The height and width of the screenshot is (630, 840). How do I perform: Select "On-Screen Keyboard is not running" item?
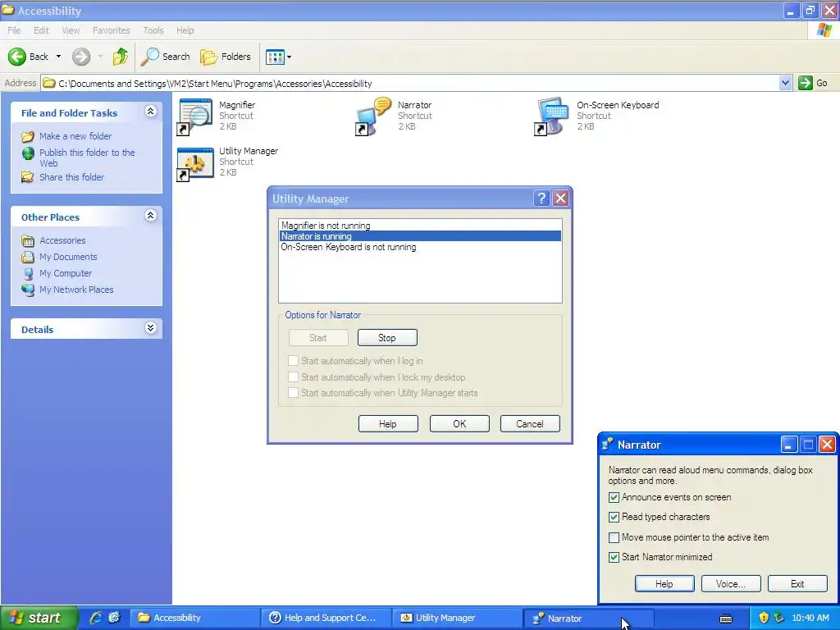(x=420, y=247)
